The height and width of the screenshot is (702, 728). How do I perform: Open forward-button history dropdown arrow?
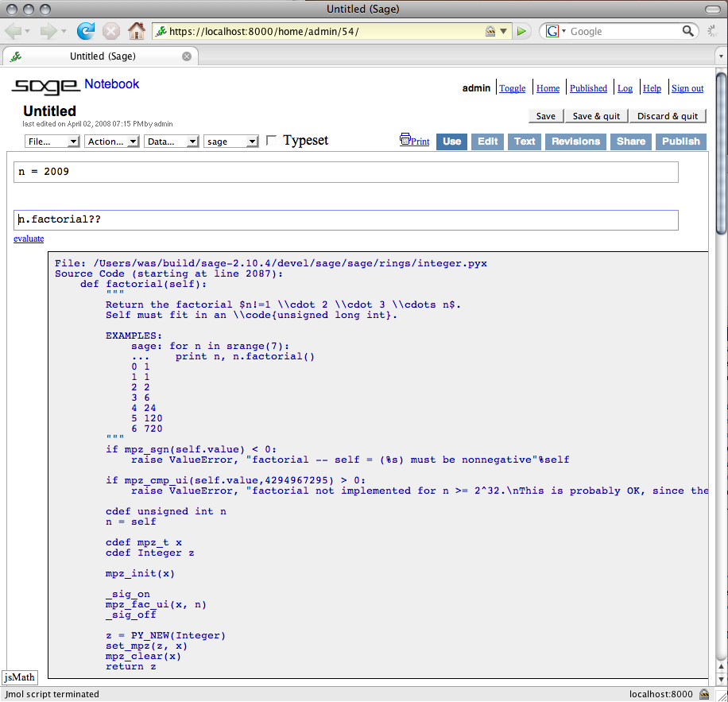pyautogui.click(x=64, y=32)
